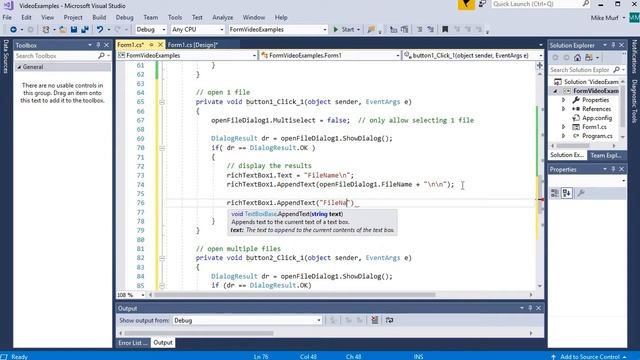Open the Show output from dropdown
Viewport: 640px width, 360px height.
[247, 320]
